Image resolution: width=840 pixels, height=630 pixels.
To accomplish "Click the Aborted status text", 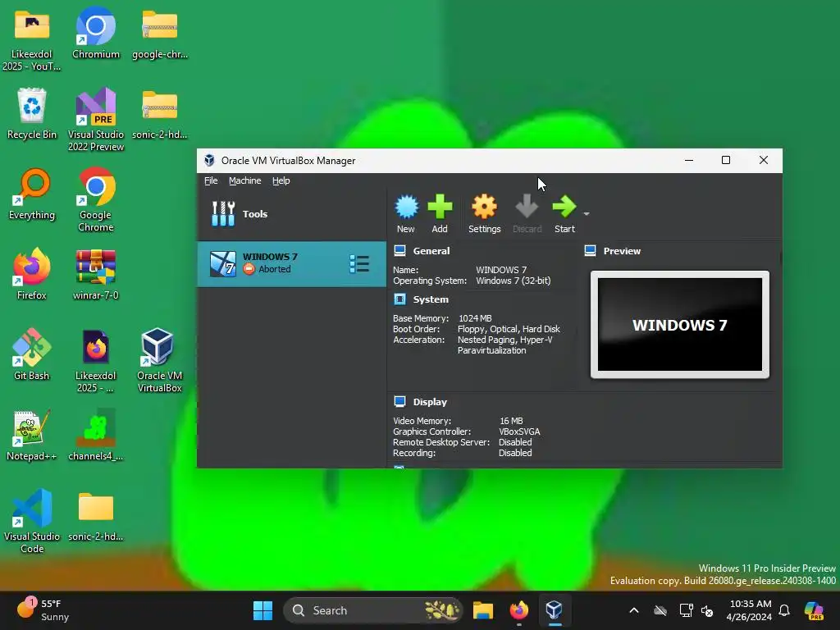I will point(274,269).
